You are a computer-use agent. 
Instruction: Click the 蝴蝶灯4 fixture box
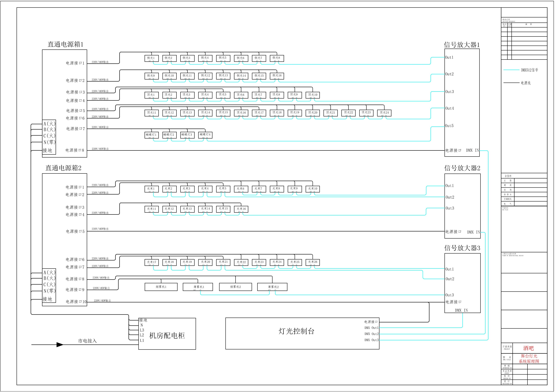(205, 135)
